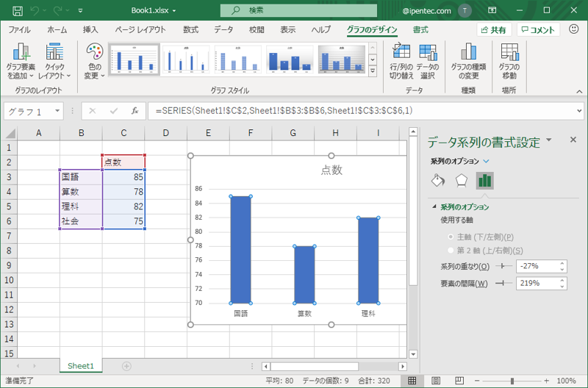Viewport: 588px width, 388px height.
Task: Click the SERIES formula text in the formula bar
Action: point(284,110)
